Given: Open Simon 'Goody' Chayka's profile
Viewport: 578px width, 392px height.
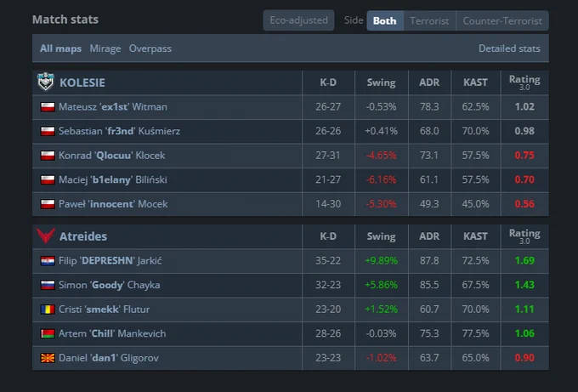Looking at the screenshot, I should [109, 285].
